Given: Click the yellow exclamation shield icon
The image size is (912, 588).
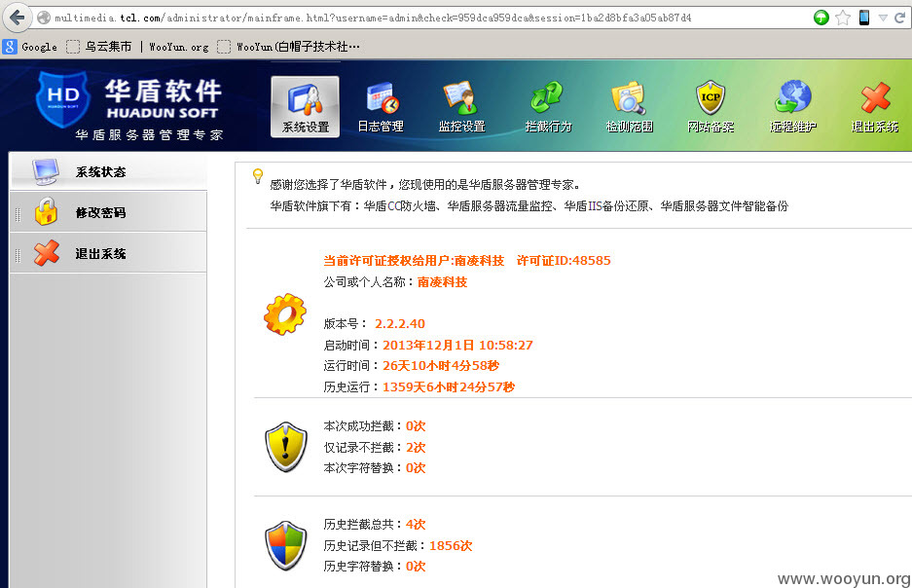Looking at the screenshot, I should [x=285, y=447].
